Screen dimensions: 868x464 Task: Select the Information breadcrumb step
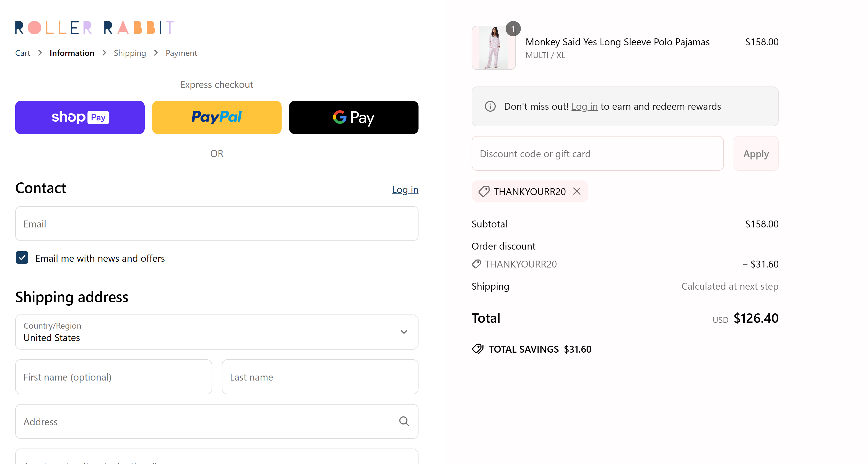[72, 53]
